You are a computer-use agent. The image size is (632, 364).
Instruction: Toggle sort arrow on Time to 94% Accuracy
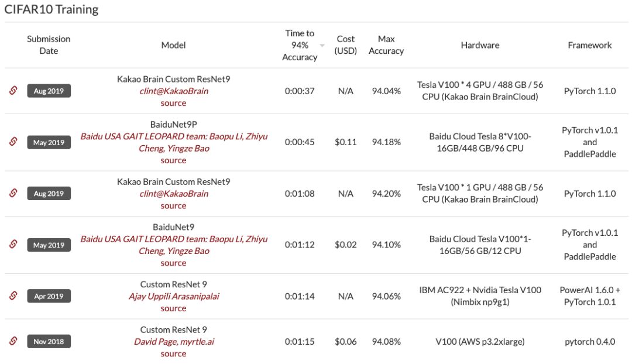pyautogui.click(x=322, y=46)
